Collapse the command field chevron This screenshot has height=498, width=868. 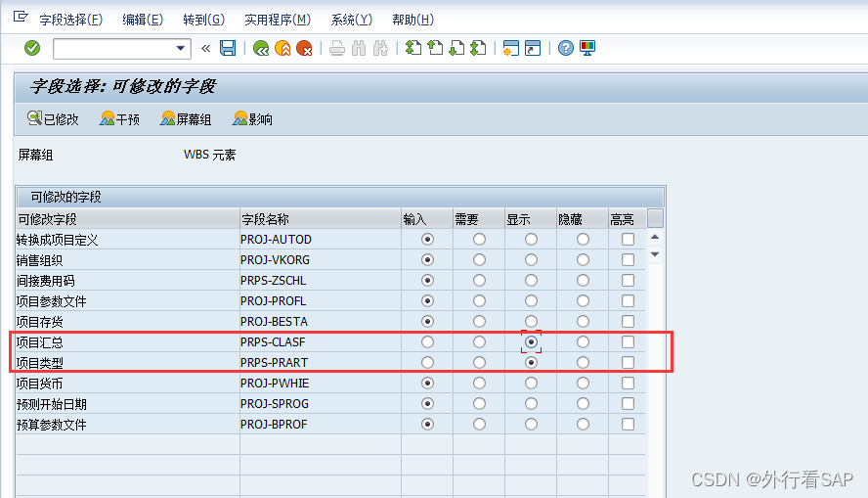click(206, 48)
